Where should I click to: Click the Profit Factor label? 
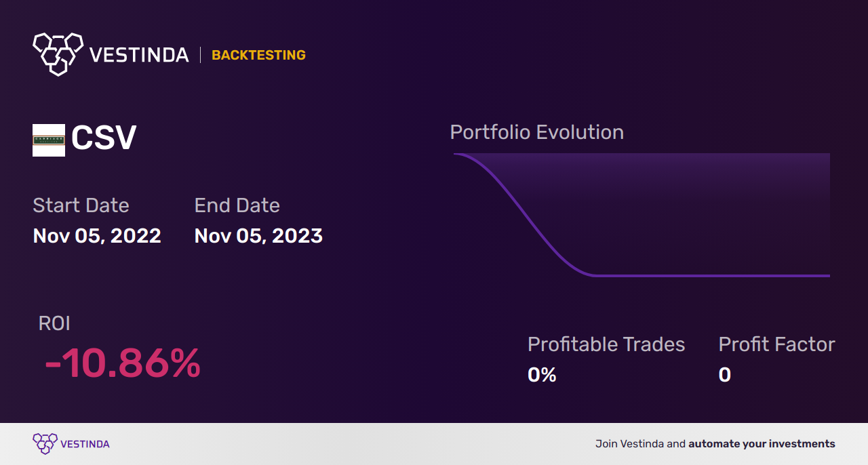click(776, 344)
